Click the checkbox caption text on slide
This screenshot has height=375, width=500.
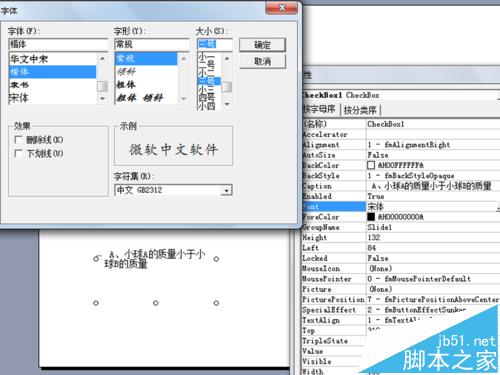coord(155,259)
